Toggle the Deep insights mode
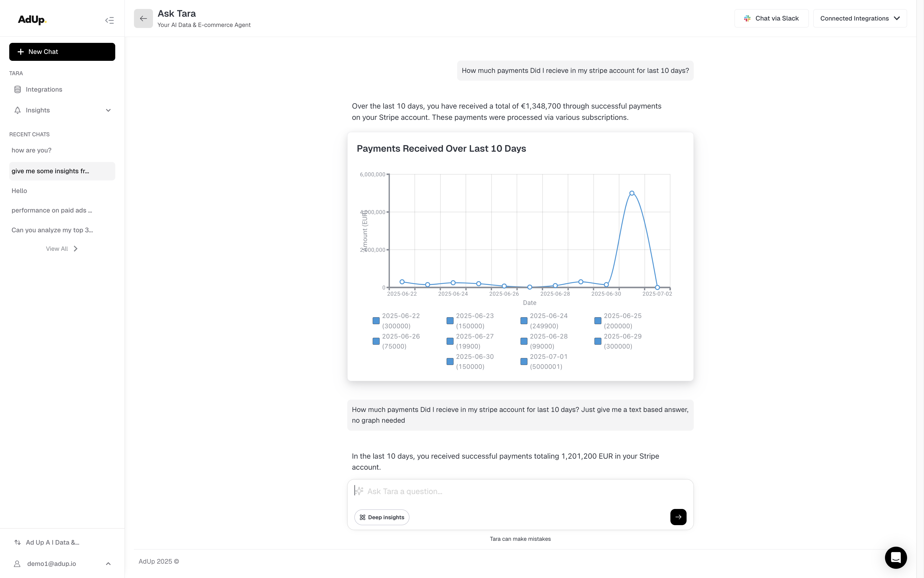The image size is (924, 578). pyautogui.click(x=381, y=517)
